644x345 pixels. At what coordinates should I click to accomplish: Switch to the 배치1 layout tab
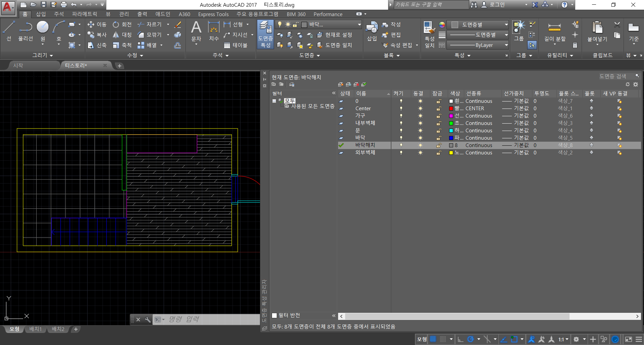tap(36, 329)
